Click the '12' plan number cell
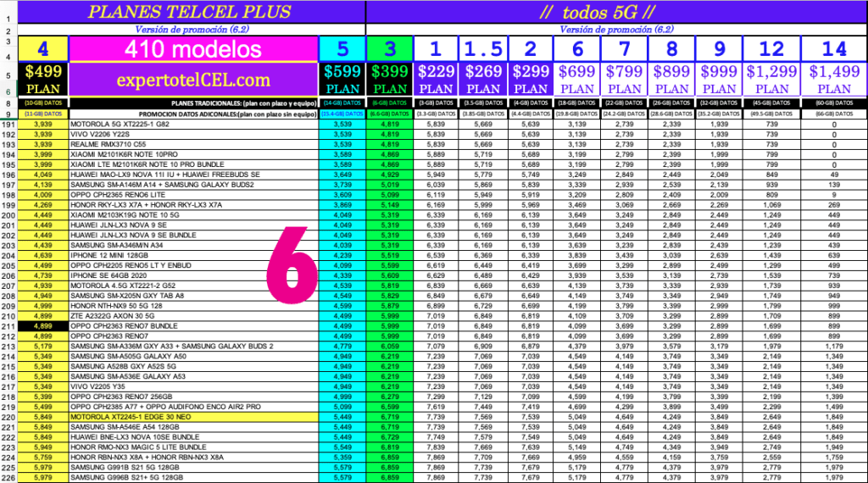The height and width of the screenshot is (483, 868). (x=771, y=49)
